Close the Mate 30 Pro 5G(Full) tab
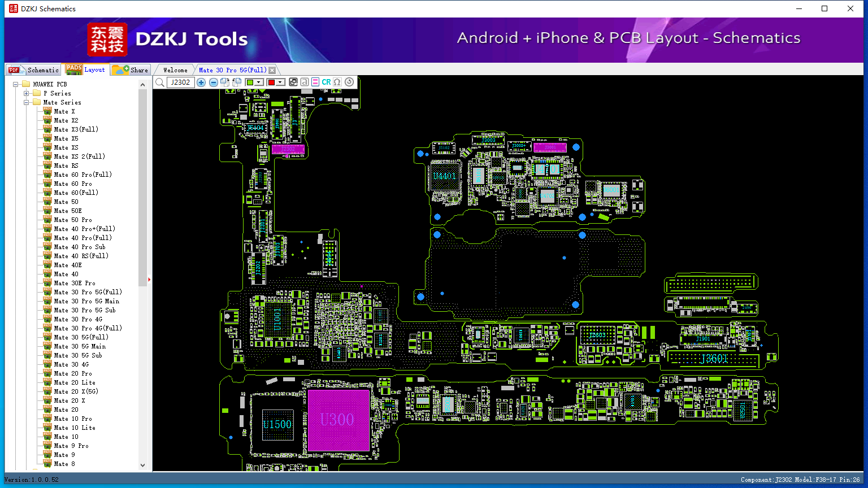The height and width of the screenshot is (488, 868). [272, 70]
